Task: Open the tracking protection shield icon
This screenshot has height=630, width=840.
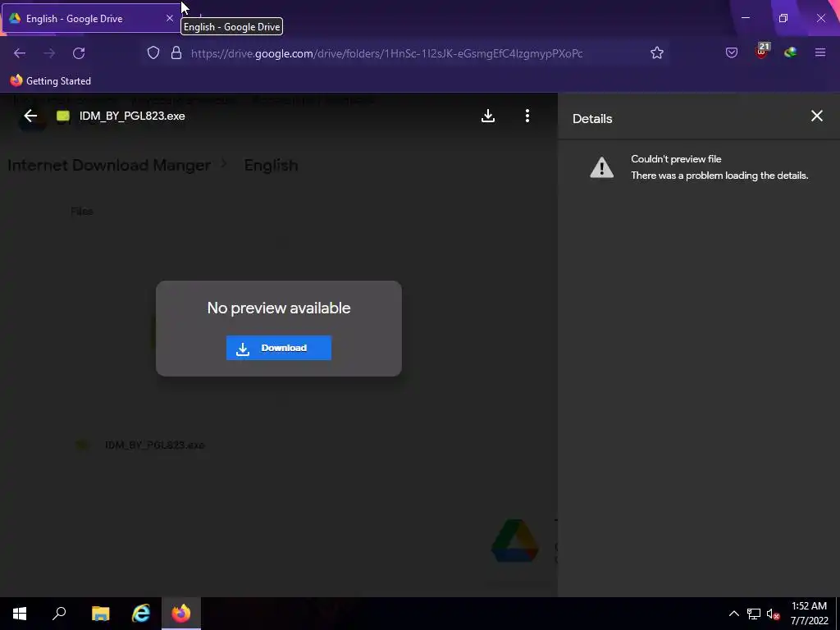Action: (153, 53)
